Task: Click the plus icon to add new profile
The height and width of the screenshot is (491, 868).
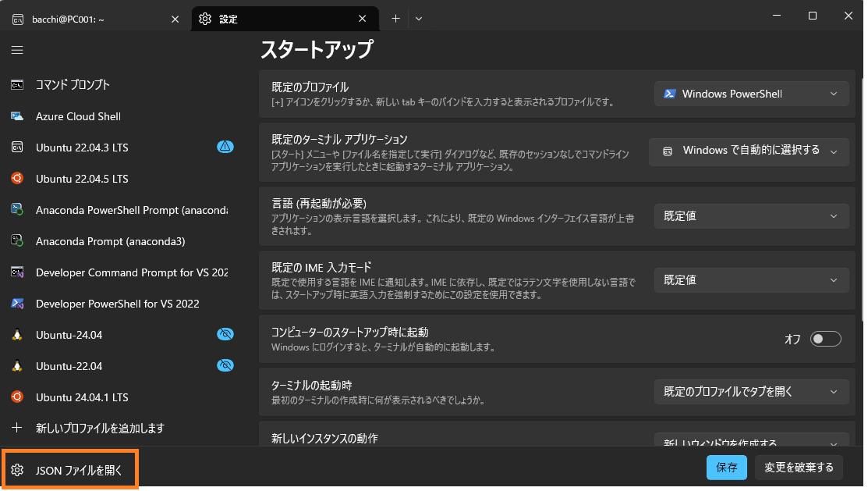Action: pos(17,428)
